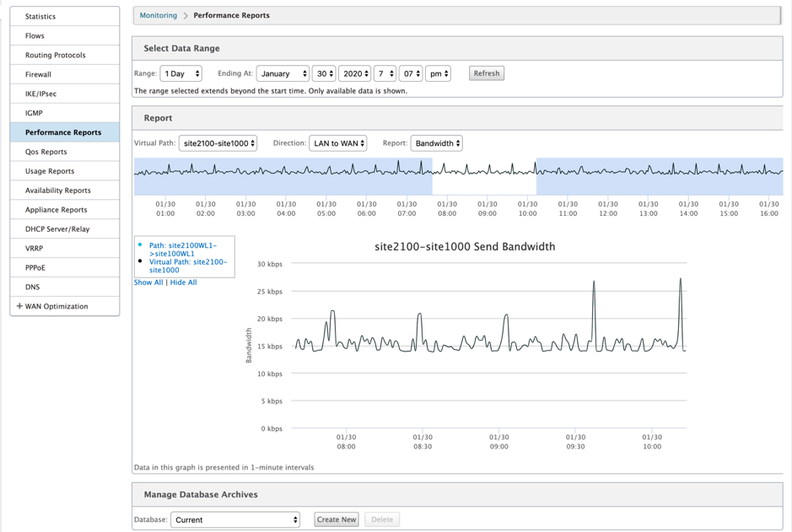Open the hour dropdown showing 7
Viewport: 792px width, 532px height.
pos(385,73)
